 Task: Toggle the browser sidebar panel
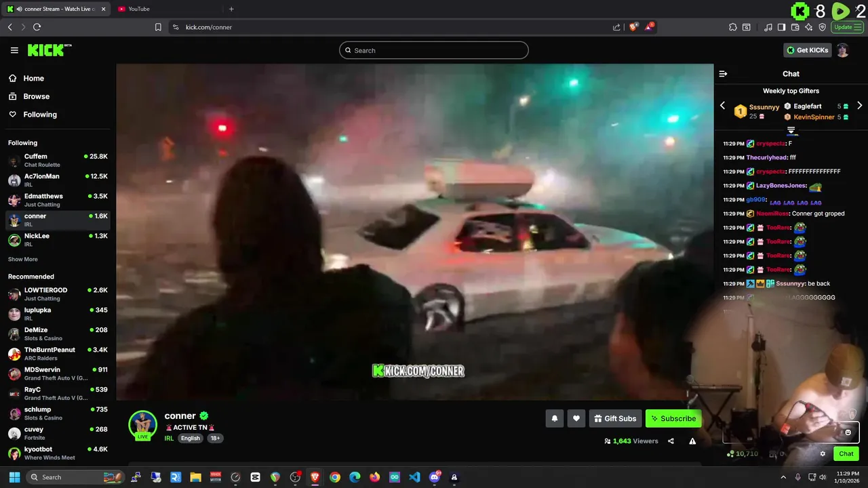[x=781, y=27]
